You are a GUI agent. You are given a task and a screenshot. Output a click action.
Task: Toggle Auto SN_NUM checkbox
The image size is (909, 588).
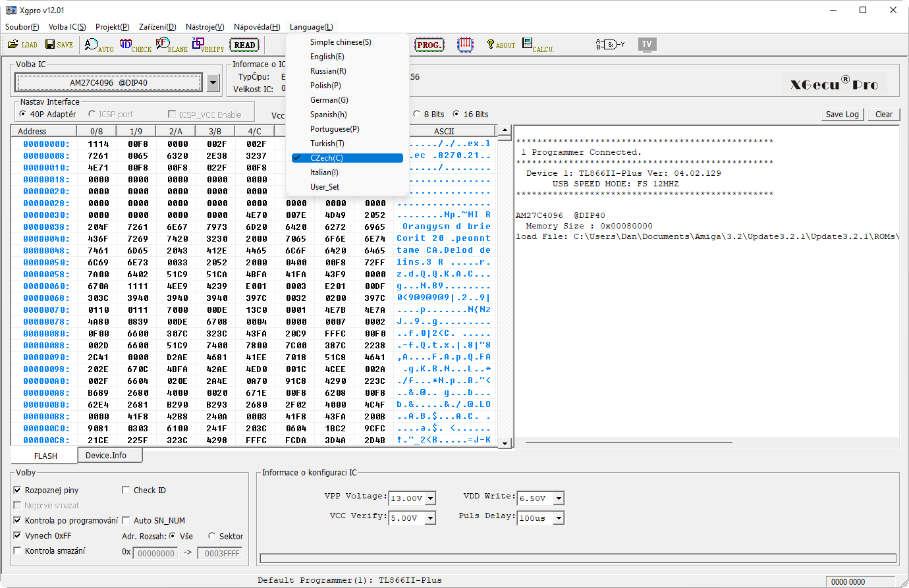(153, 520)
